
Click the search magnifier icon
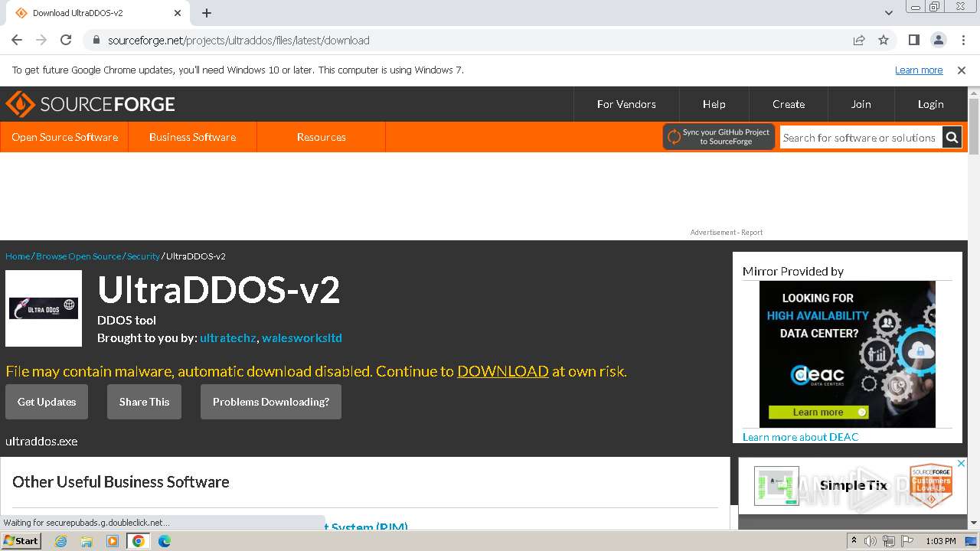[x=952, y=138]
